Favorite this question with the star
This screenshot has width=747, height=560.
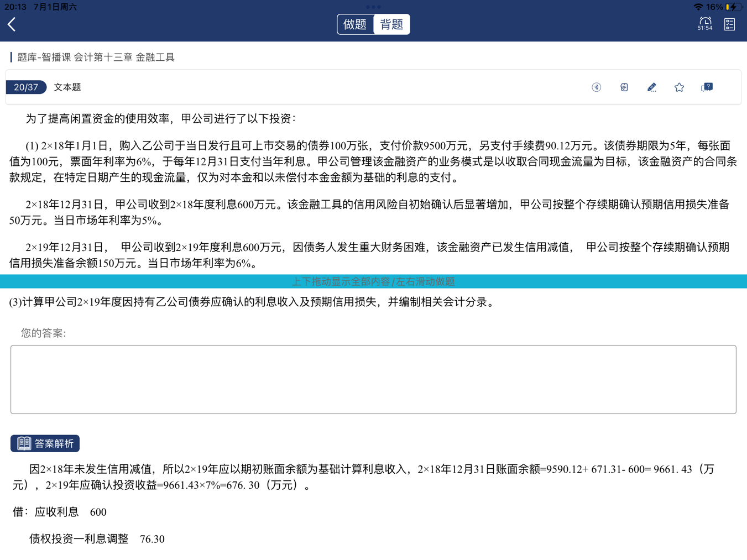(679, 87)
